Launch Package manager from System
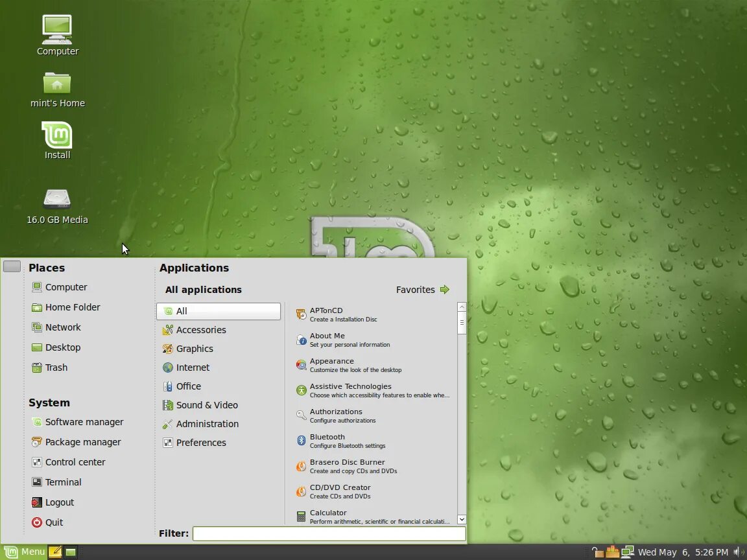 pyautogui.click(x=77, y=442)
